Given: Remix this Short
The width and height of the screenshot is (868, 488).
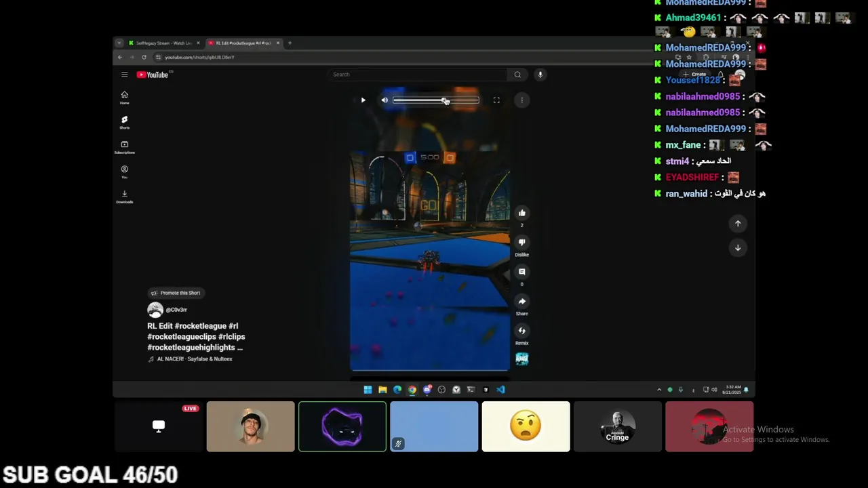Looking at the screenshot, I should coord(521,331).
